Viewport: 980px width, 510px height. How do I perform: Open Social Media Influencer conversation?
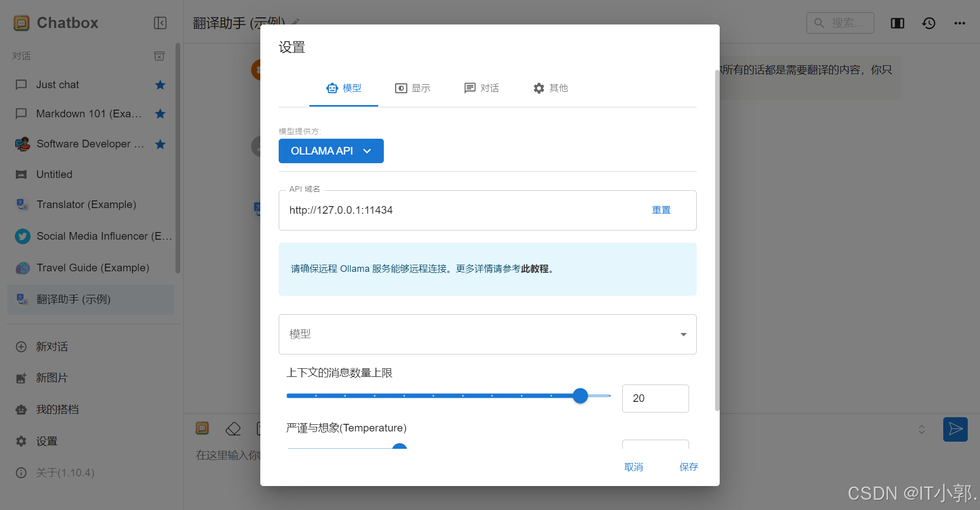[90, 236]
